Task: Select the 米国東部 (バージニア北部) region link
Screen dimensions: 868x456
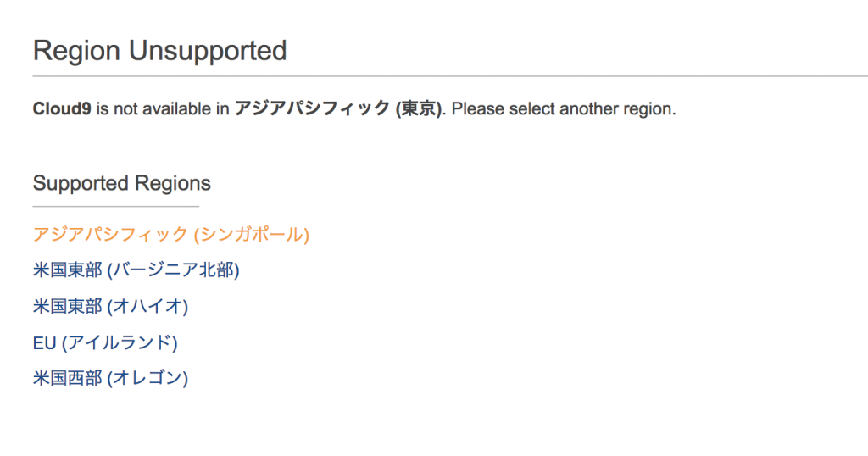Action: (136, 270)
